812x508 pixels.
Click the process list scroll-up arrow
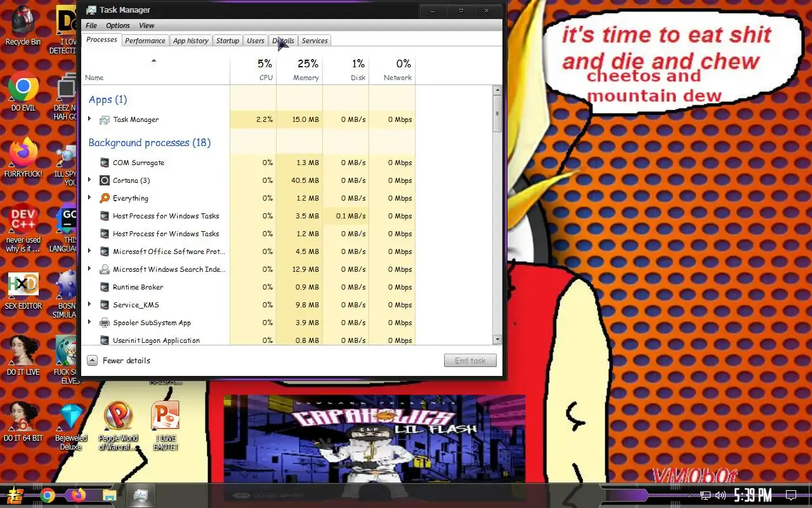(497, 90)
